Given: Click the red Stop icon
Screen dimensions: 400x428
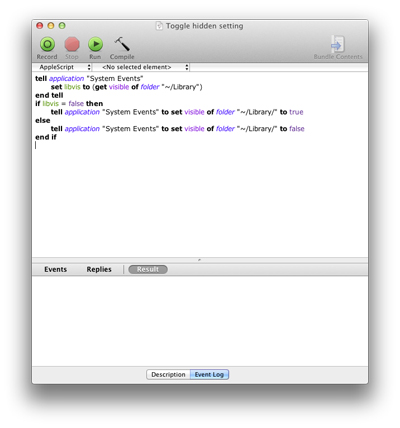Looking at the screenshot, I should [x=72, y=44].
